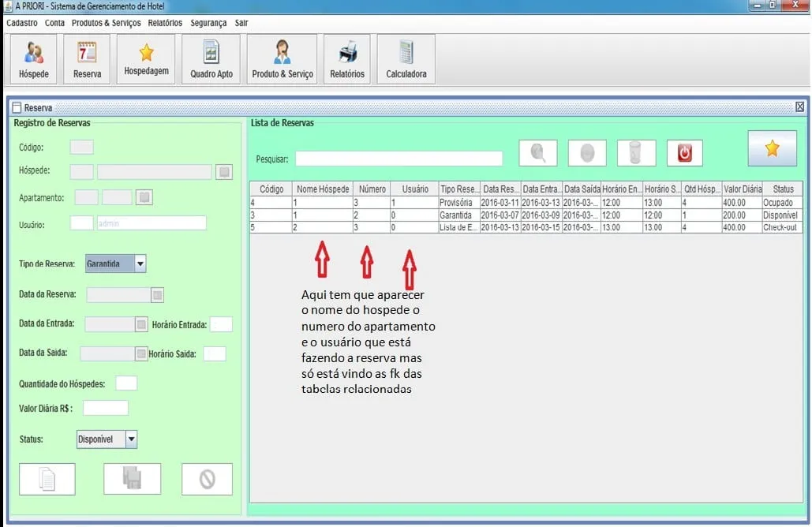Screen dimensions: 812x527
Task: Open Hospedagem star toolbar button
Action: click(x=146, y=59)
